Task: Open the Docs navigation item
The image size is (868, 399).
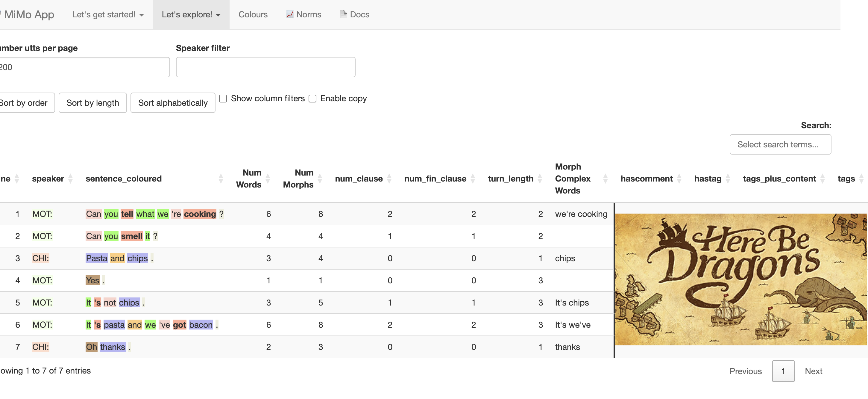Action: [359, 14]
